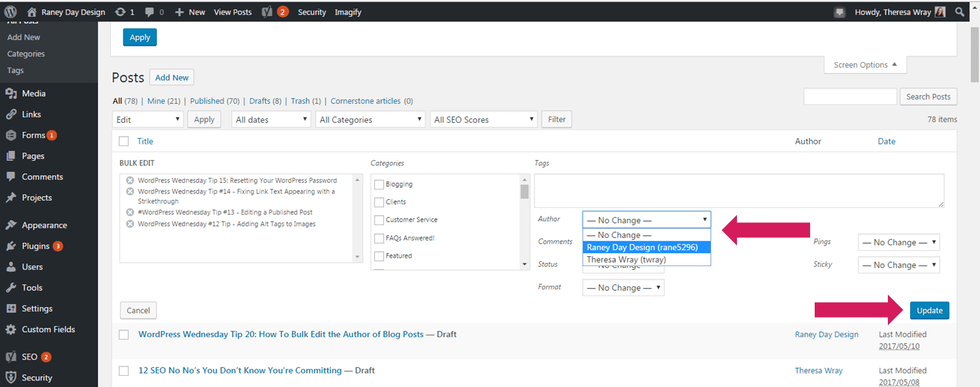
Task: Choose Raney Day Design (rane5296) author option
Action: coord(647,247)
